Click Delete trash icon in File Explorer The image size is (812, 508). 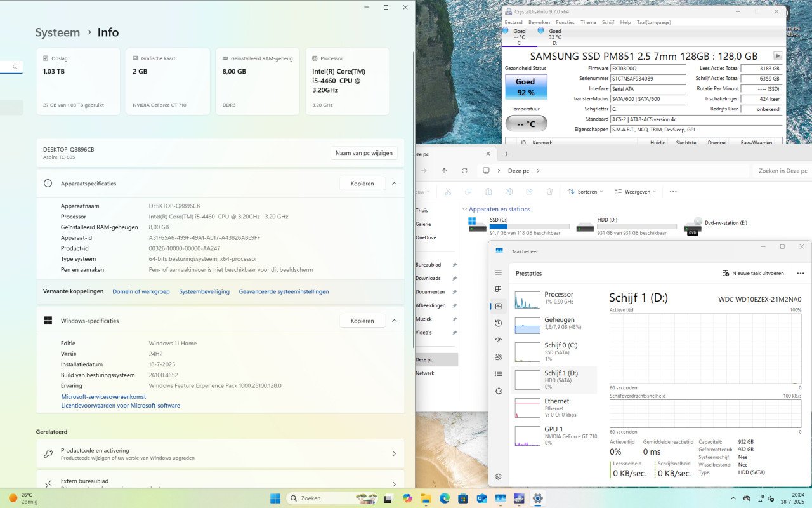point(549,191)
